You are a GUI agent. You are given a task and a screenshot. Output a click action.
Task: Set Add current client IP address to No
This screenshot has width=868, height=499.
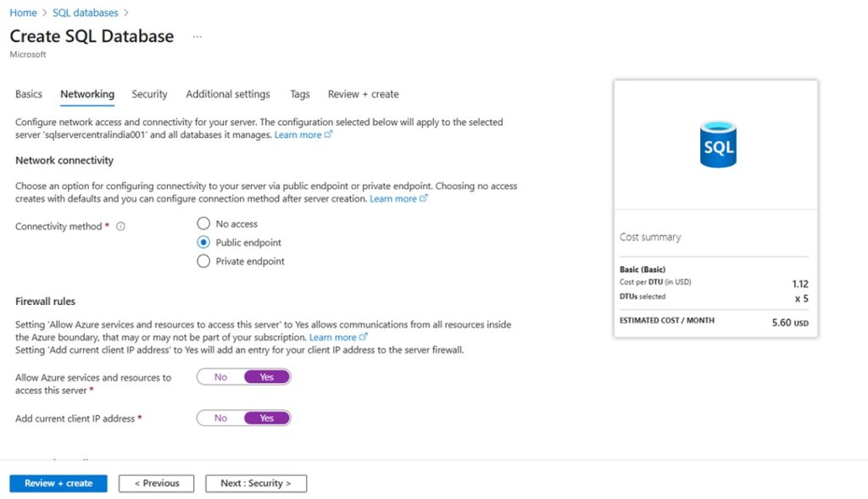coord(221,419)
